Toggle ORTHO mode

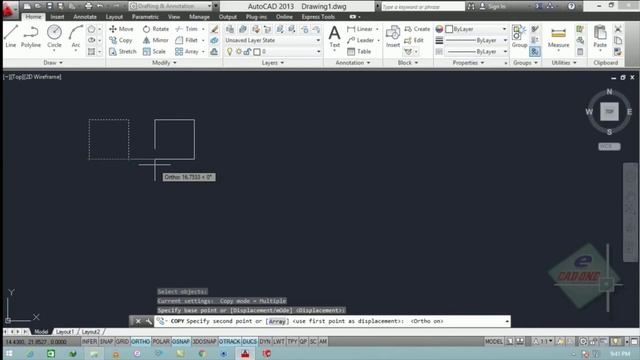point(140,342)
